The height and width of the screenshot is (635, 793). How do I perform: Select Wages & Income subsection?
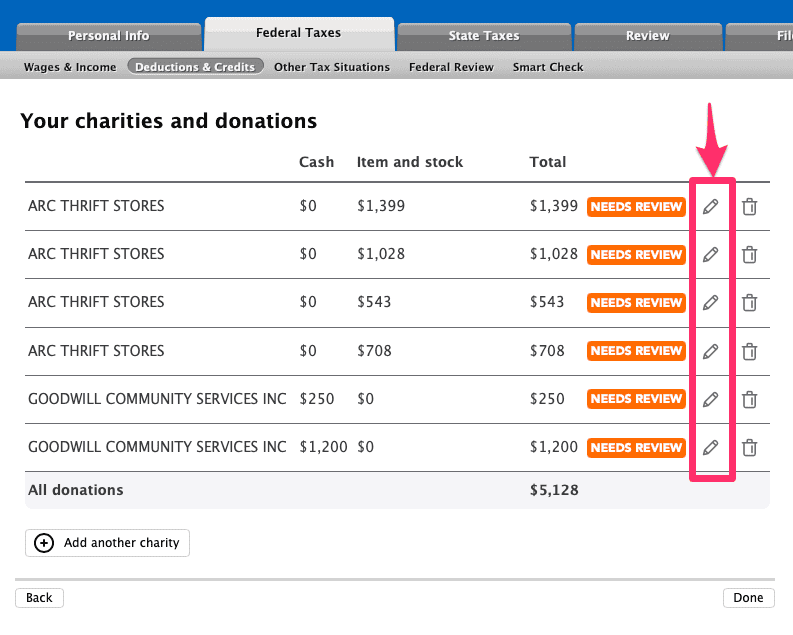pos(70,67)
